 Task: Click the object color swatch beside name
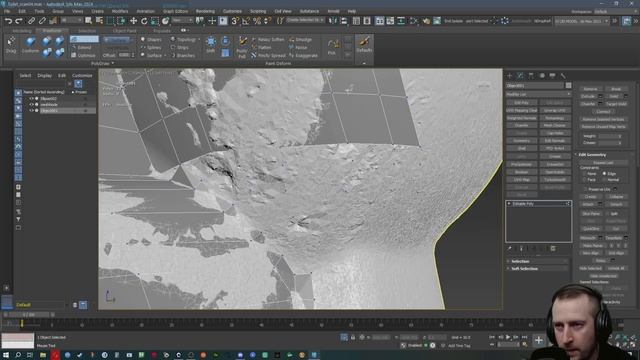pyautogui.click(x=568, y=86)
